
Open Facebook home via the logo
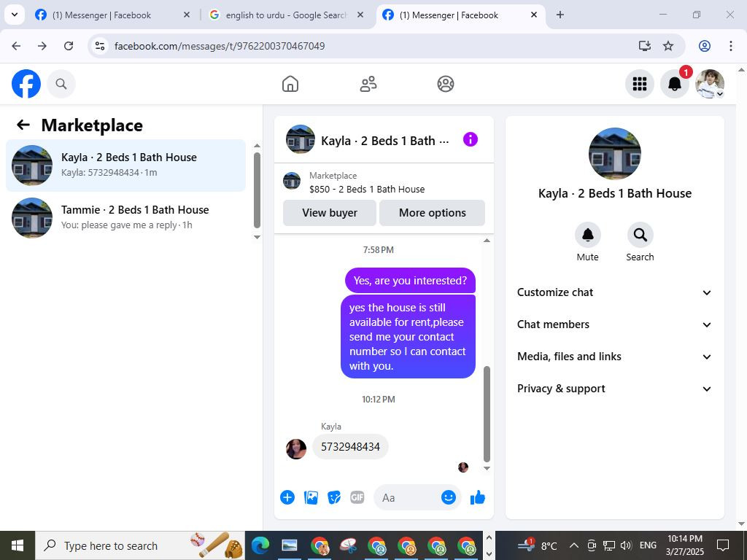tap(26, 84)
